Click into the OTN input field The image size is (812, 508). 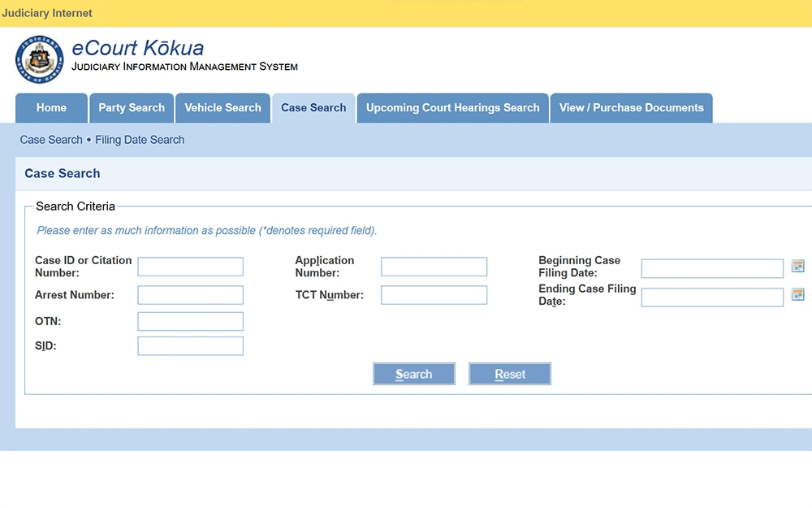(191, 321)
